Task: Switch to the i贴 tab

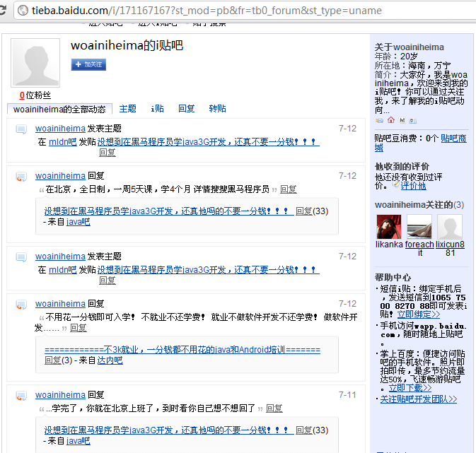Action: coord(157,109)
